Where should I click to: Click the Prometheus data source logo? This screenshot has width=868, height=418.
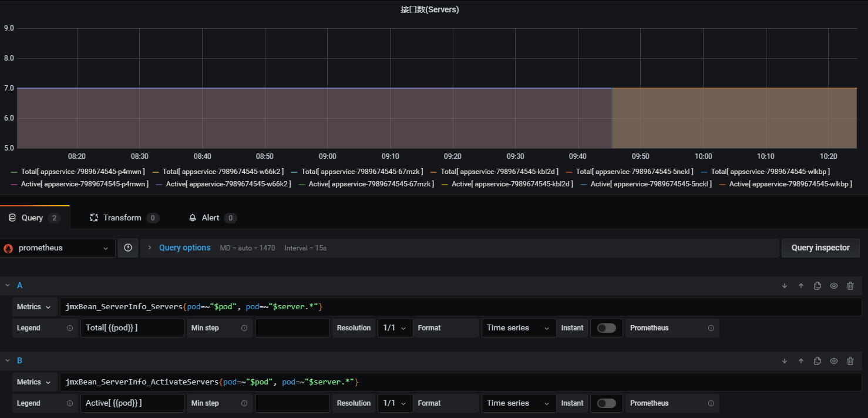tap(8, 248)
